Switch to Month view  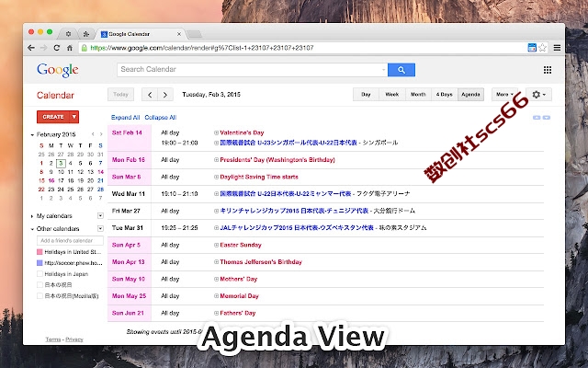point(419,95)
